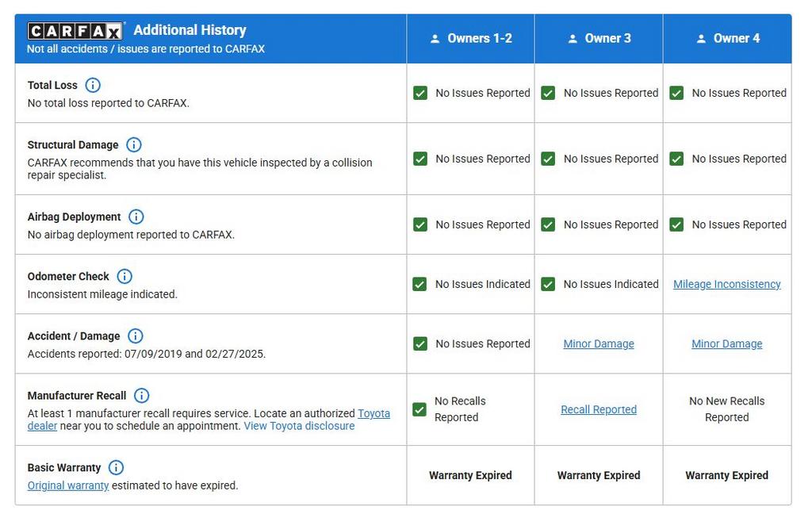Click the Airbag Deployment info icon
Image resolution: width=812 pixels, height=514 pixels.
coord(136,217)
